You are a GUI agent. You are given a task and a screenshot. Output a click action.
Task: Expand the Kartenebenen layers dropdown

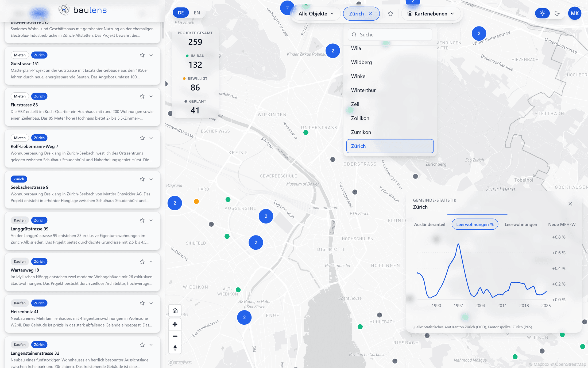(431, 14)
